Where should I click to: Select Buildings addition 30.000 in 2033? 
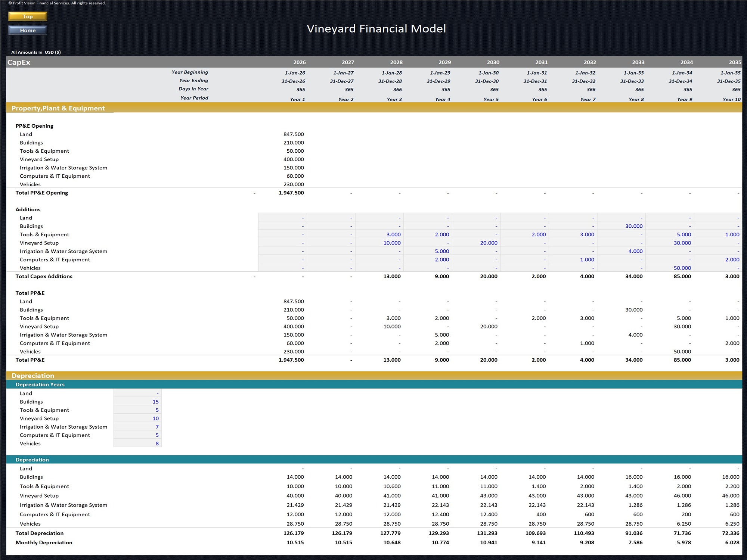click(x=633, y=226)
